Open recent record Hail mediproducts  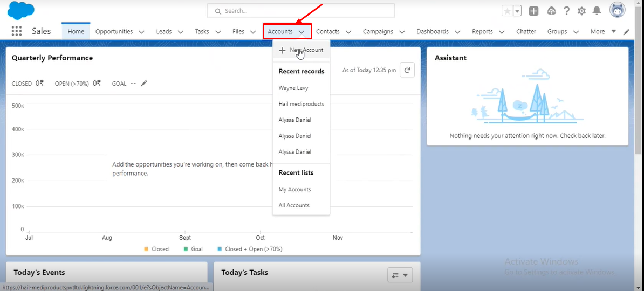pos(302,104)
